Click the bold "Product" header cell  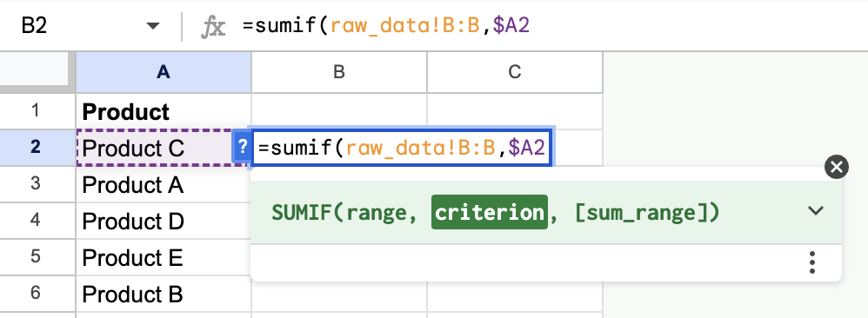(x=164, y=112)
